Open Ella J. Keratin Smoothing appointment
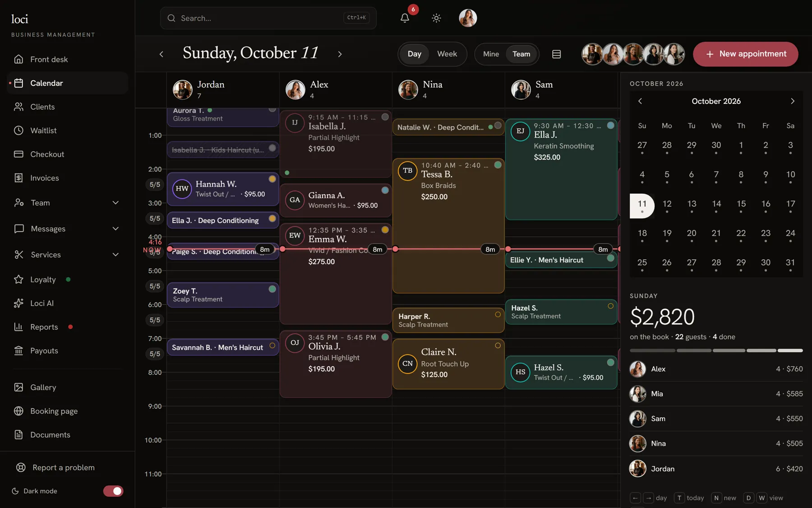 tap(561, 169)
